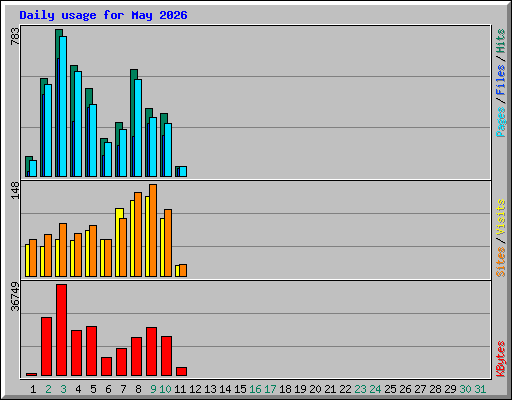Image resolution: width=512 pixels, height=400 pixels.
Task: Click the middle panel scale value 148
Action: point(15,190)
